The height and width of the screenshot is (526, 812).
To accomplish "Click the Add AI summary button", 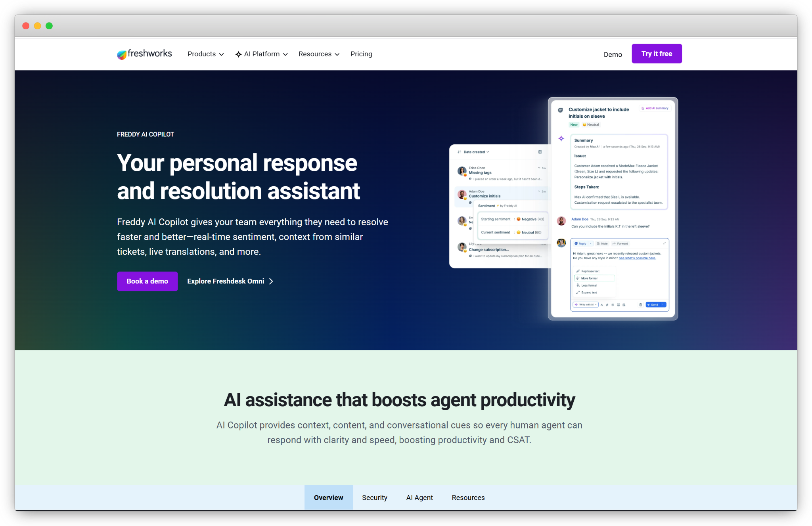I will [655, 108].
